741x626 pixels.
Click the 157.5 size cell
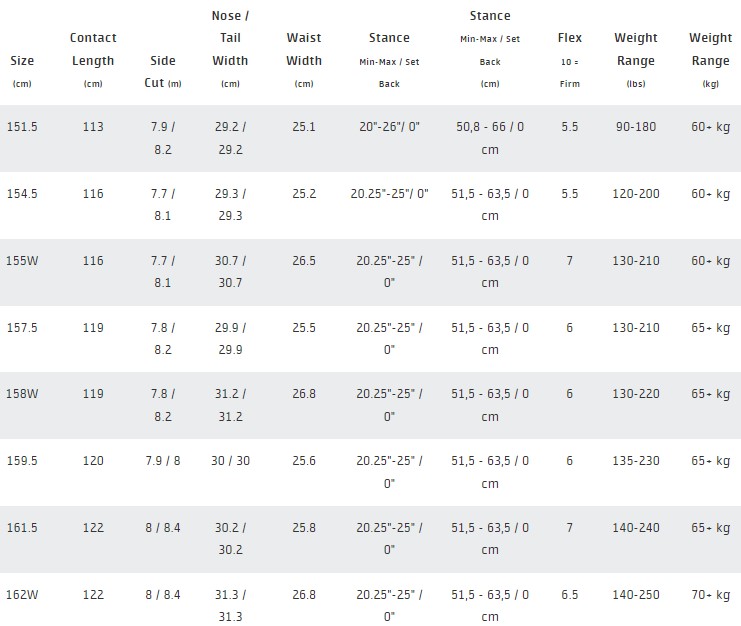click(23, 327)
